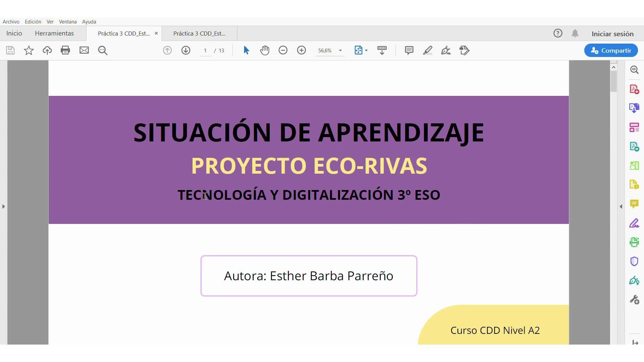The width and height of the screenshot is (644, 362).
Task: Go to the next page arrow
Action: (x=186, y=50)
